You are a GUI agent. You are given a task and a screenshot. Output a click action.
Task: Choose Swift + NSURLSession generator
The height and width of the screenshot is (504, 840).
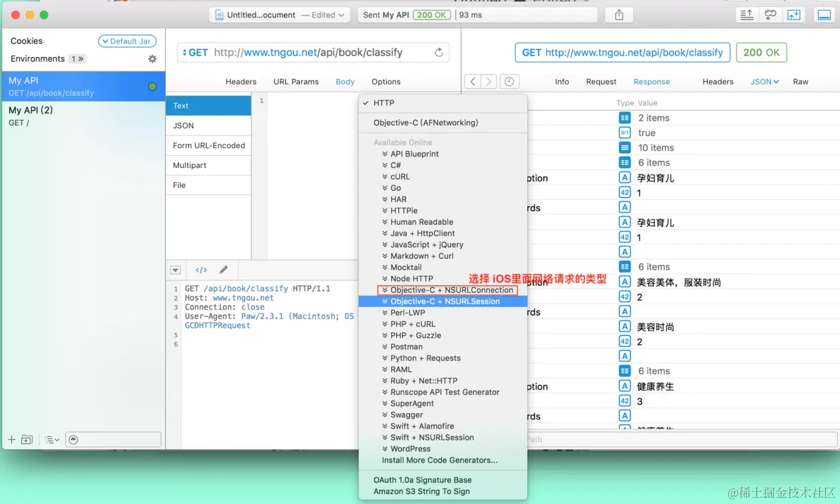443,438
